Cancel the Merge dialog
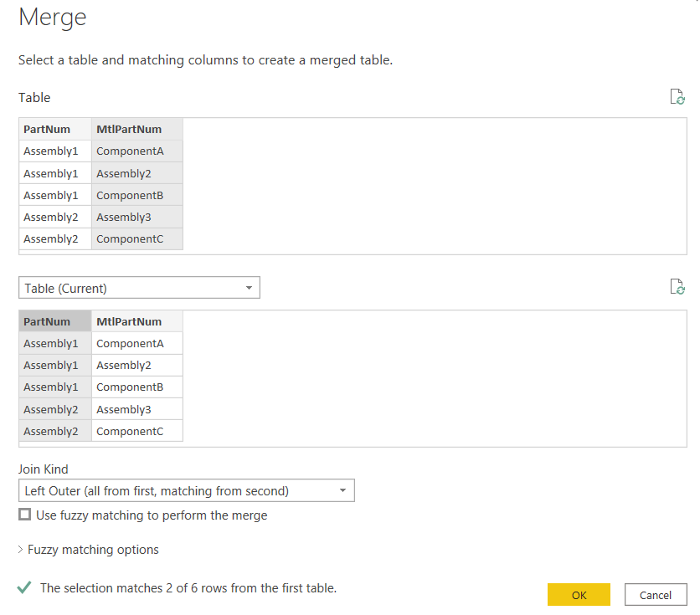700x615 pixels. tap(656, 594)
